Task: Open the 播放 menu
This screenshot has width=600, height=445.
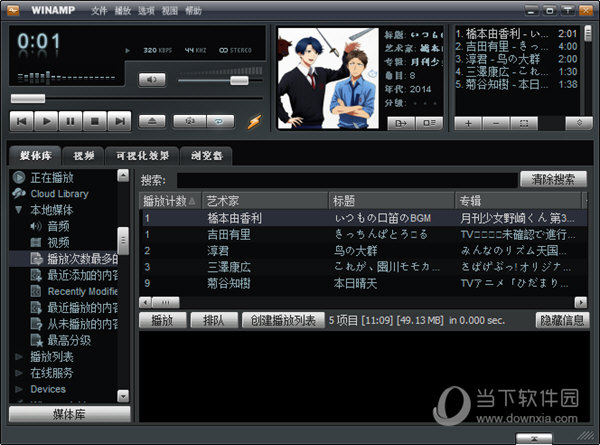Action: pyautogui.click(x=122, y=11)
